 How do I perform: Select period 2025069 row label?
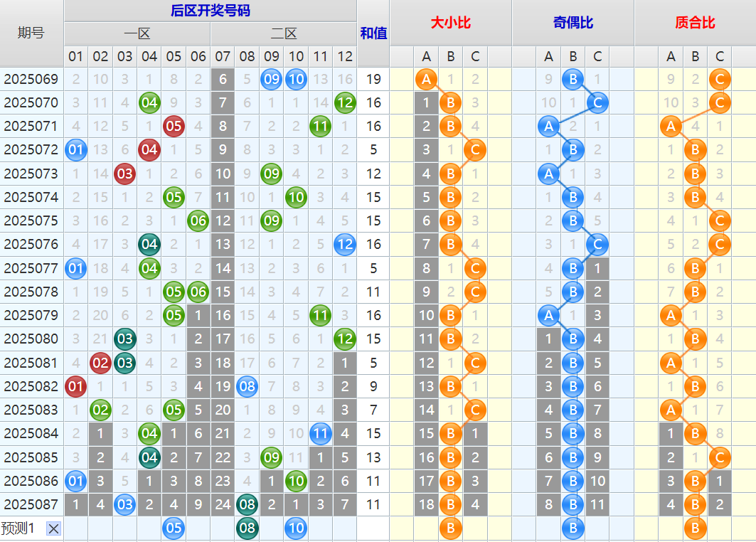(31, 79)
